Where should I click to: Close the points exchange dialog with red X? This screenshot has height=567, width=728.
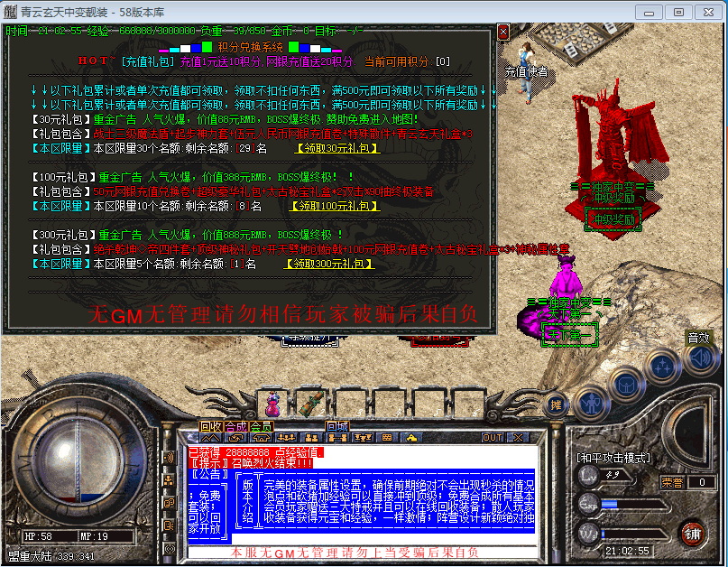click(502, 32)
